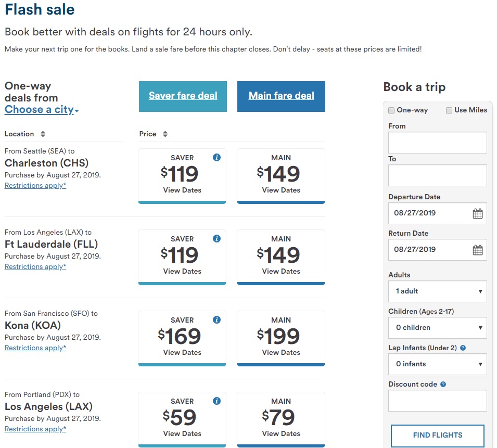
Task: Open the Adults dropdown
Action: (438, 291)
